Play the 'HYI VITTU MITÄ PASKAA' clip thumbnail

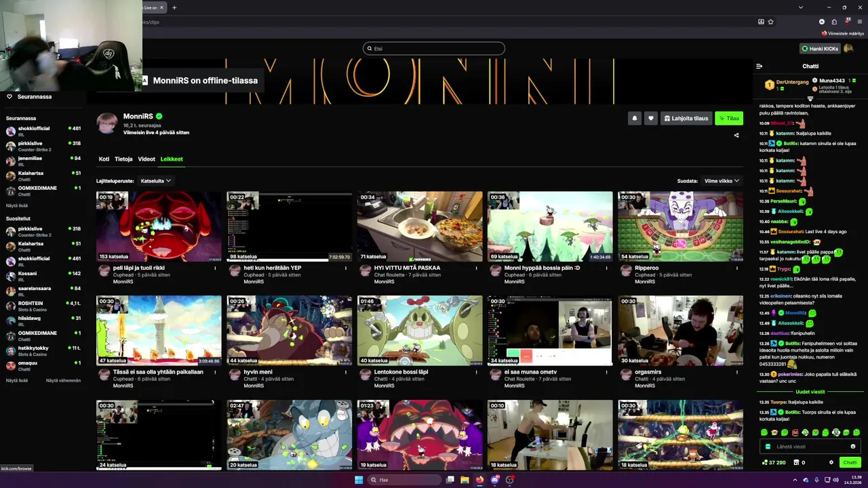tap(420, 226)
